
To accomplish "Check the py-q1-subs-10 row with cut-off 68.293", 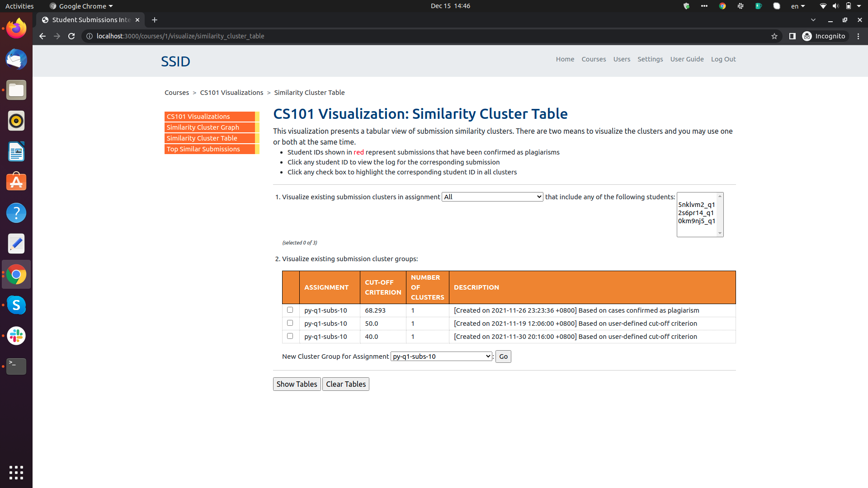I will (x=290, y=310).
